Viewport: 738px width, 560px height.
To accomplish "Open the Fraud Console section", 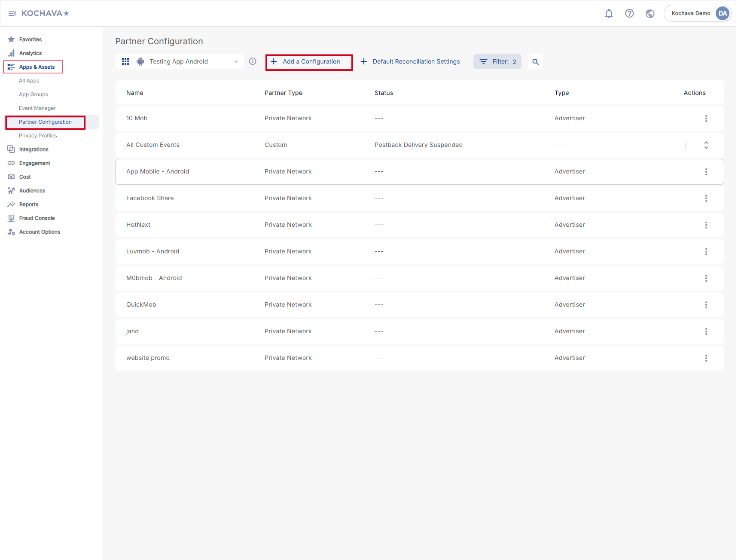I will point(37,218).
